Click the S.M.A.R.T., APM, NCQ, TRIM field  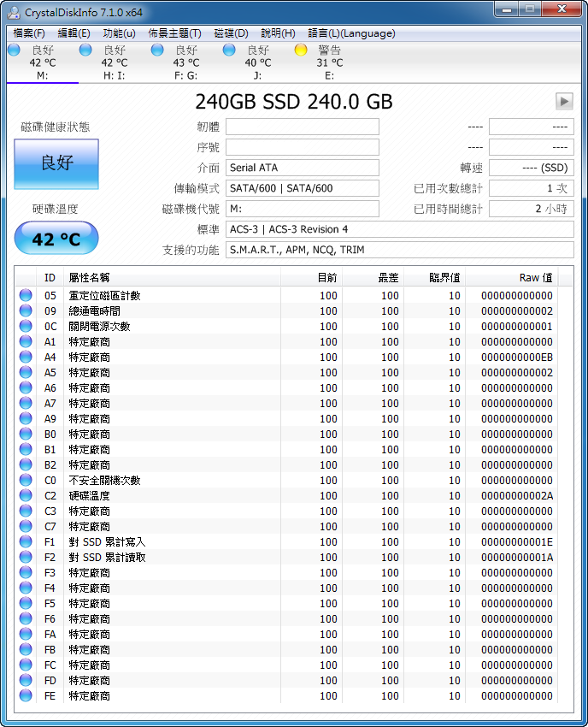pyautogui.click(x=399, y=250)
